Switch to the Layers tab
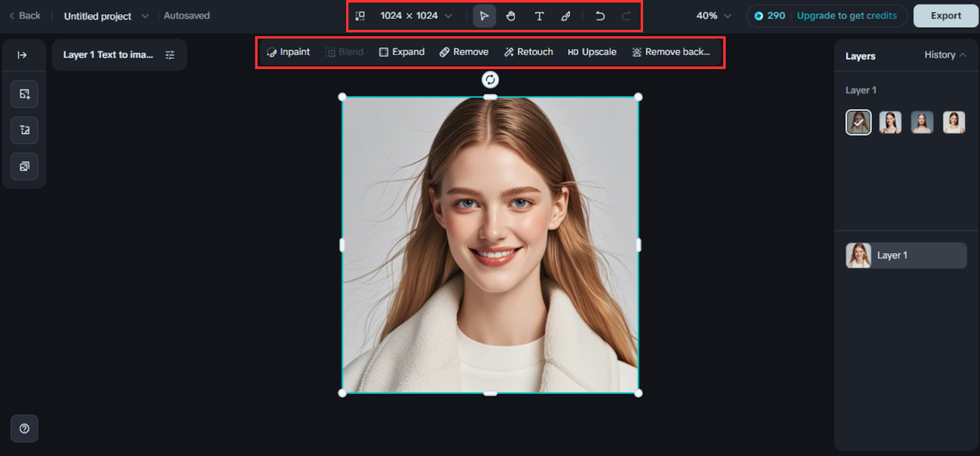Screen dimensions: 980x456 [x=861, y=56]
